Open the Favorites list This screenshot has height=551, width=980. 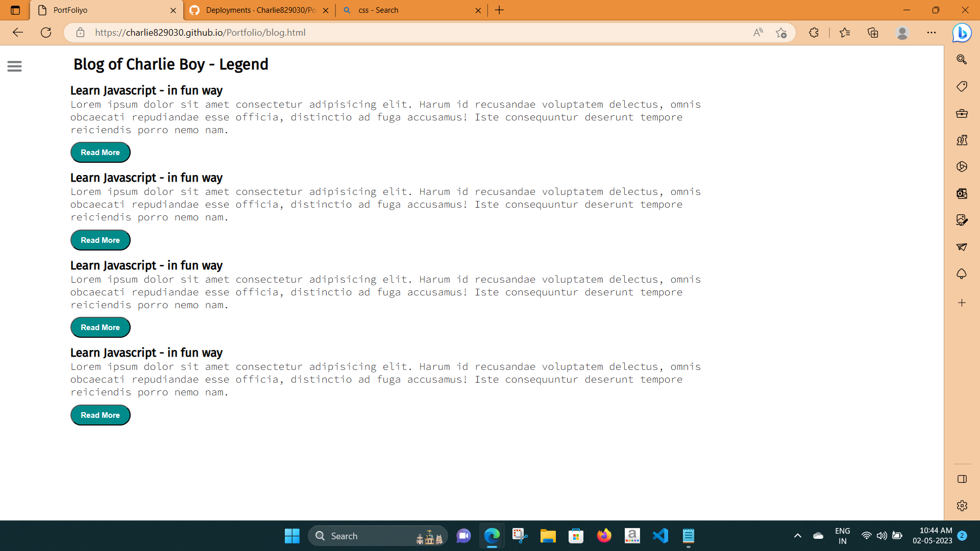coord(845,33)
